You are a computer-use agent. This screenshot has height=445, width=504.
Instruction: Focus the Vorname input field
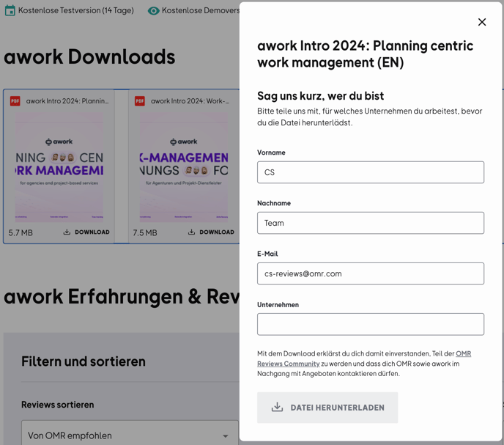(x=370, y=172)
